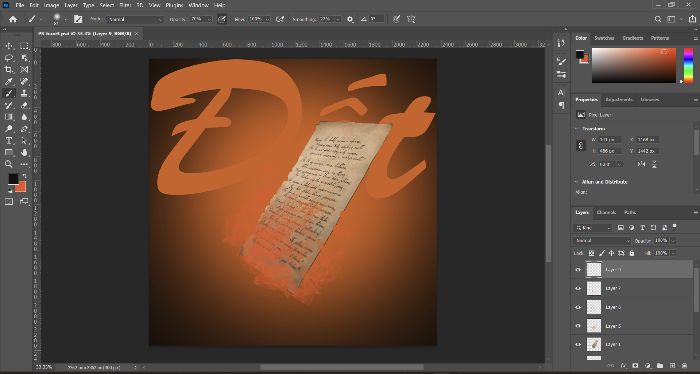Screen dimensions: 700x374
Task: Select the Move tool
Action: click(x=9, y=46)
